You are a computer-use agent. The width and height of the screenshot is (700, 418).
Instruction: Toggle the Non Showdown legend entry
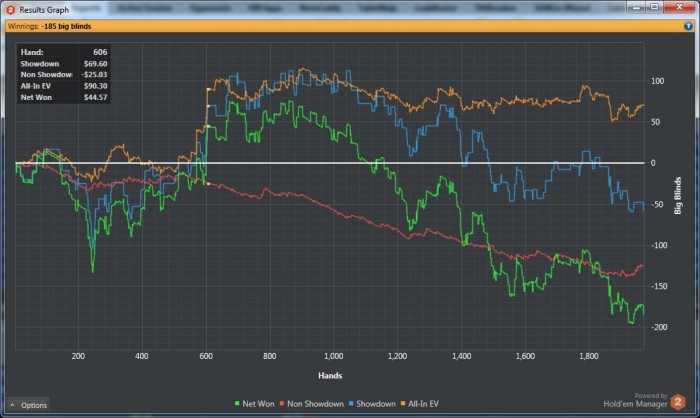pos(312,404)
